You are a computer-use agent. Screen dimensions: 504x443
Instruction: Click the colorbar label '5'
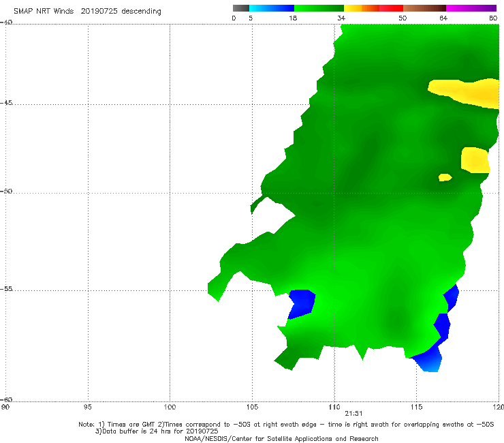point(251,18)
